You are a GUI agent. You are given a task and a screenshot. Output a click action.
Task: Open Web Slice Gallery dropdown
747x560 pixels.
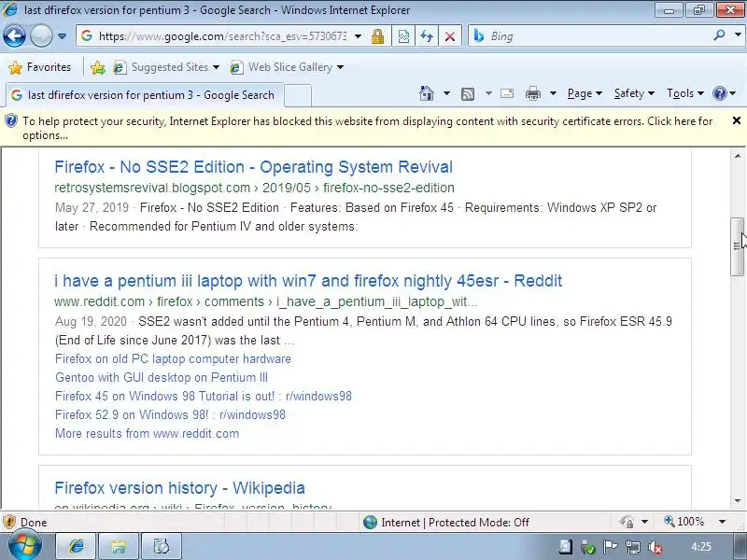[287, 67]
